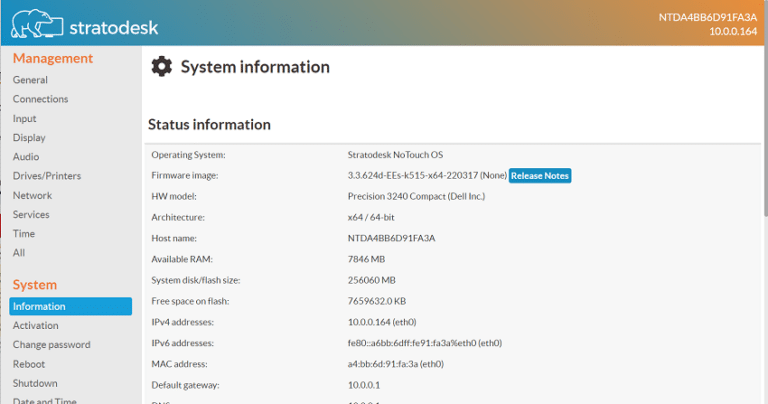Click the IPv4 value 10.0.0.164 (eth0)
Viewport: 768px width, 404px height.
click(x=382, y=322)
